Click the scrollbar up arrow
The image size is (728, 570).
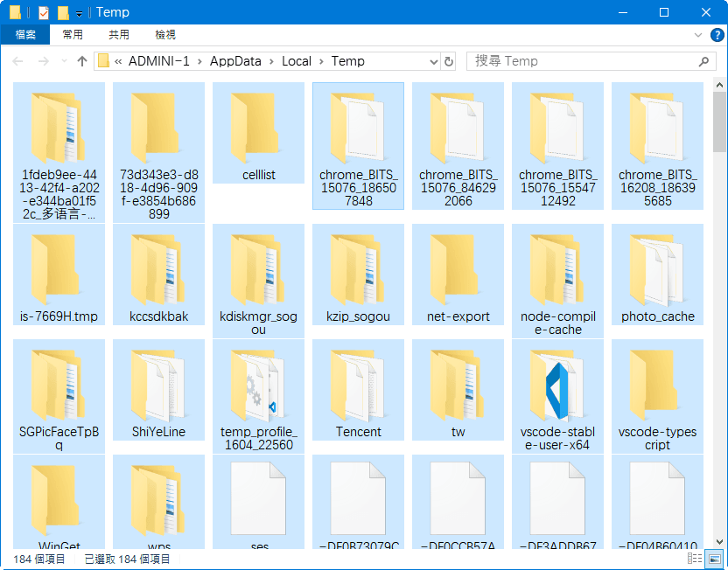pos(719,86)
